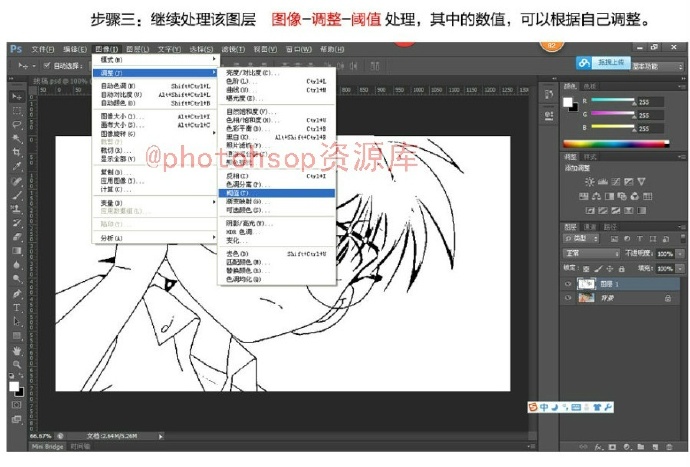Screen dimensions: 690x467
Task: Delete layer using trash icon
Action: (x=669, y=447)
